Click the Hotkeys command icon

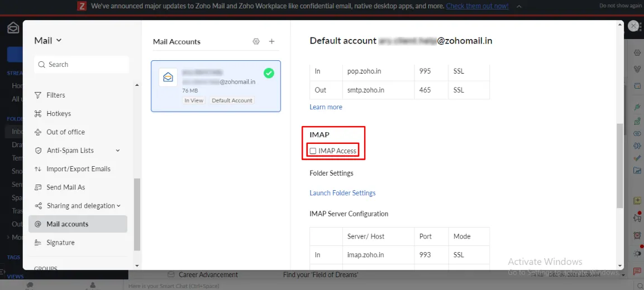click(38, 114)
